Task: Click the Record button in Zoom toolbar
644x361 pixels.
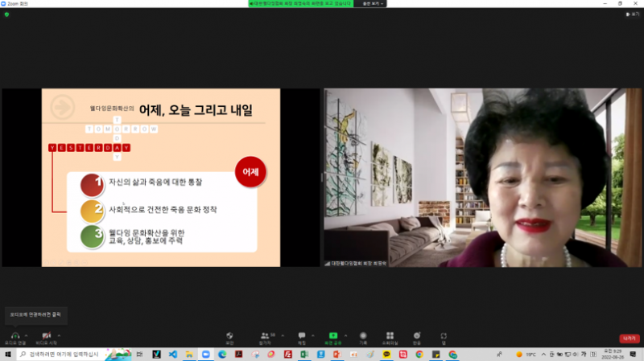Action: click(x=363, y=335)
